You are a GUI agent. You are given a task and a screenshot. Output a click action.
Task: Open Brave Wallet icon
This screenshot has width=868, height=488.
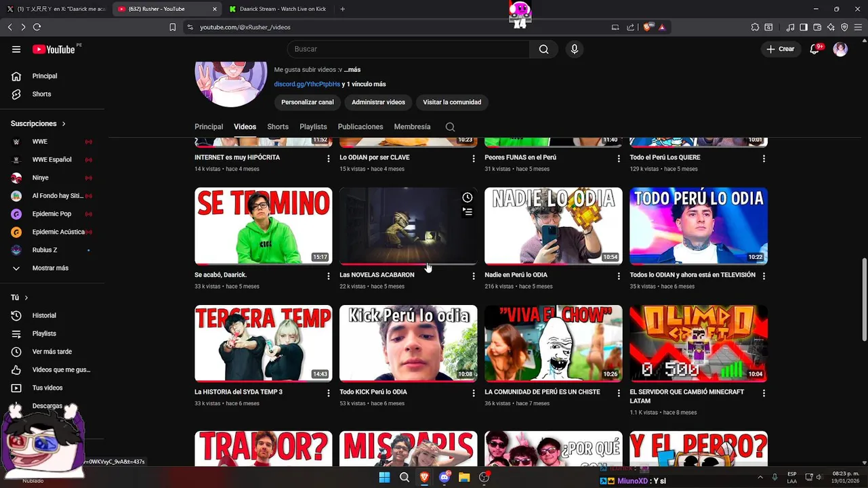pyautogui.click(x=817, y=27)
